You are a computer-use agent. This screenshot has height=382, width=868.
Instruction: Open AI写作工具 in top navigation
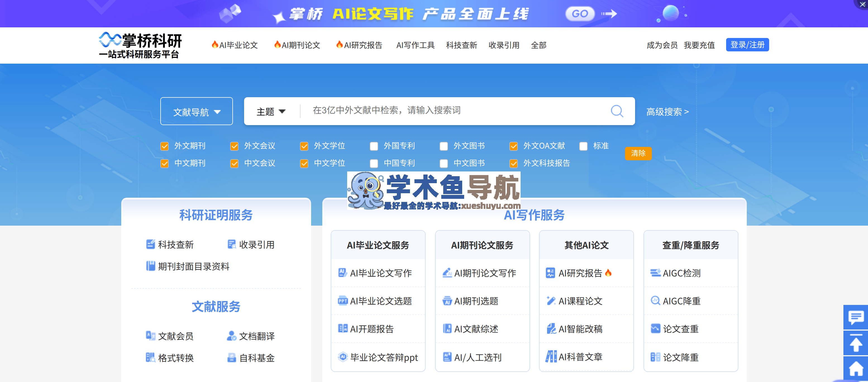[x=416, y=45]
